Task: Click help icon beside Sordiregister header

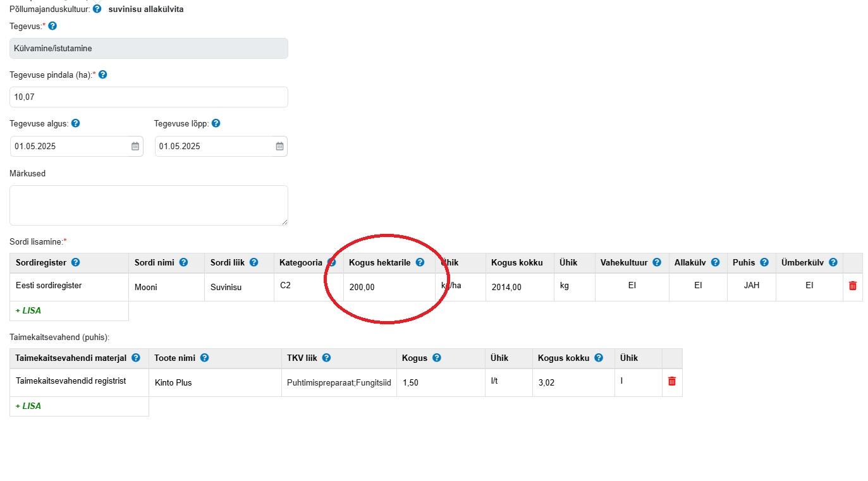Action: point(76,262)
